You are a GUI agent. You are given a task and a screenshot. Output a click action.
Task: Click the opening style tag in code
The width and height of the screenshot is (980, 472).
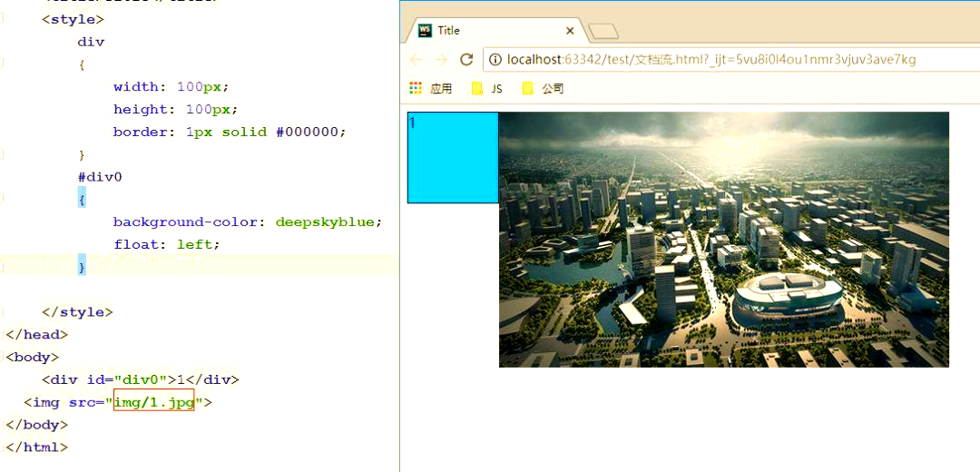pos(73,19)
